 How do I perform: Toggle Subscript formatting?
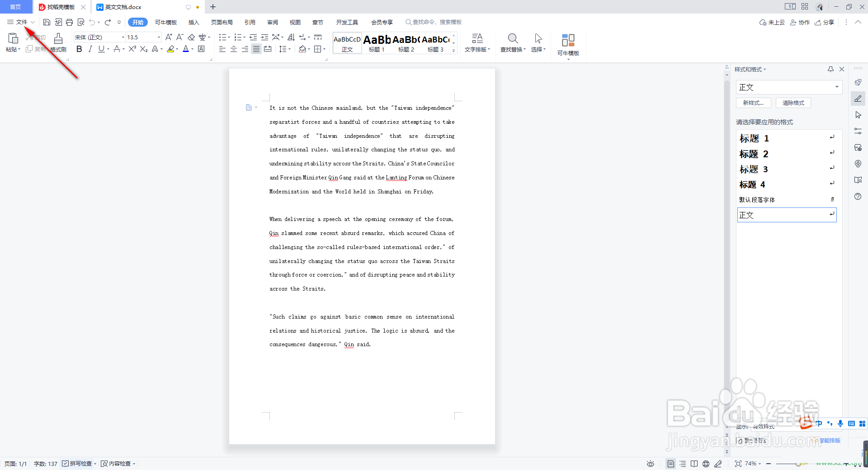point(144,49)
